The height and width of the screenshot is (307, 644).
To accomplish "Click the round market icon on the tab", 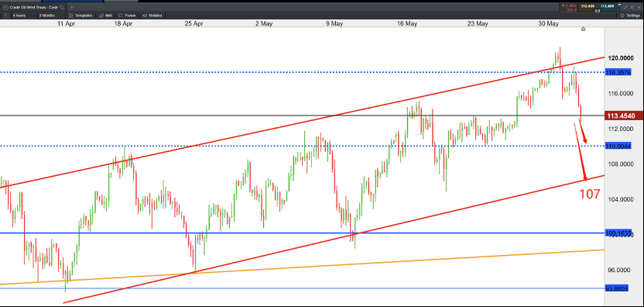I will [5, 8].
